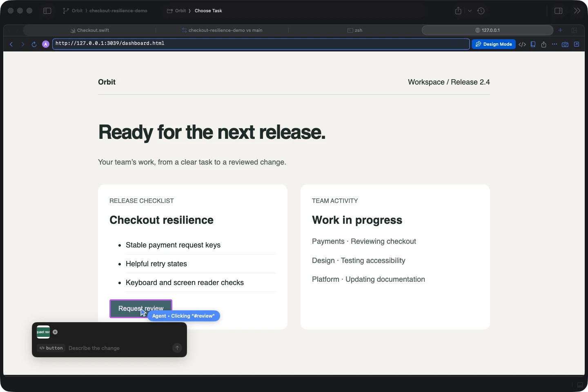
Task: Toggle Design Mode button
Action: point(494,44)
